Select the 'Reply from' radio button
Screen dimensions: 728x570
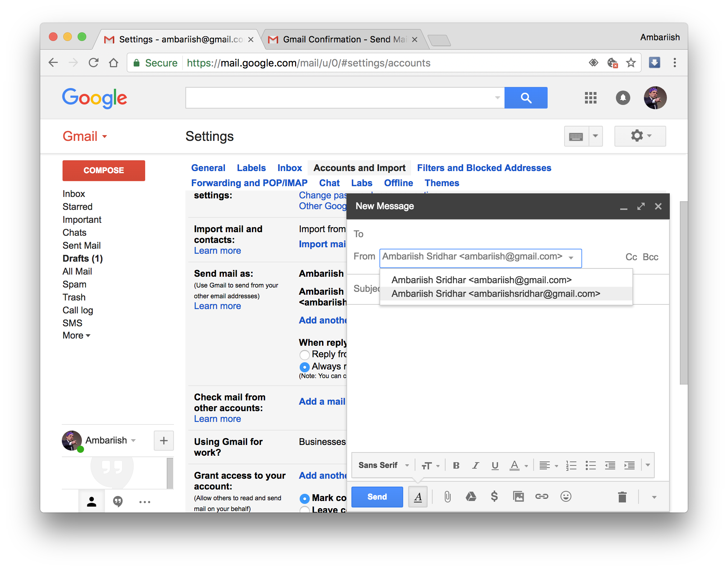point(304,355)
